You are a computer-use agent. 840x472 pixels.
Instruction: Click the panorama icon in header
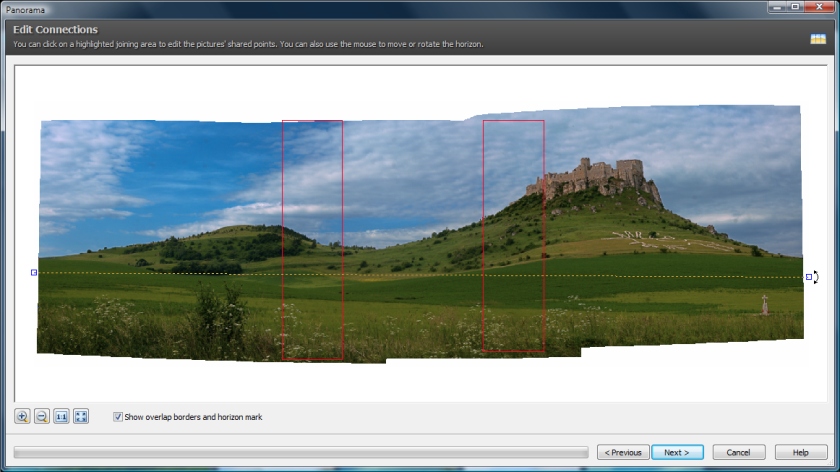[x=818, y=39]
